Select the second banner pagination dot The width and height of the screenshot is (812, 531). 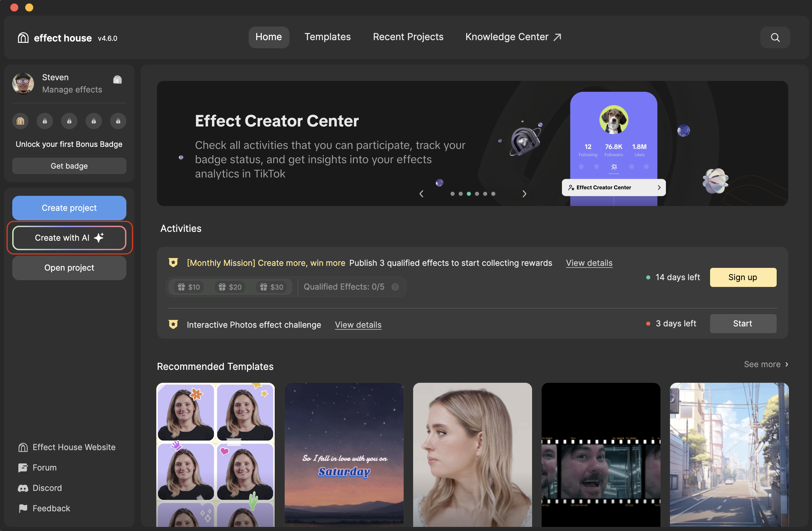[461, 194]
